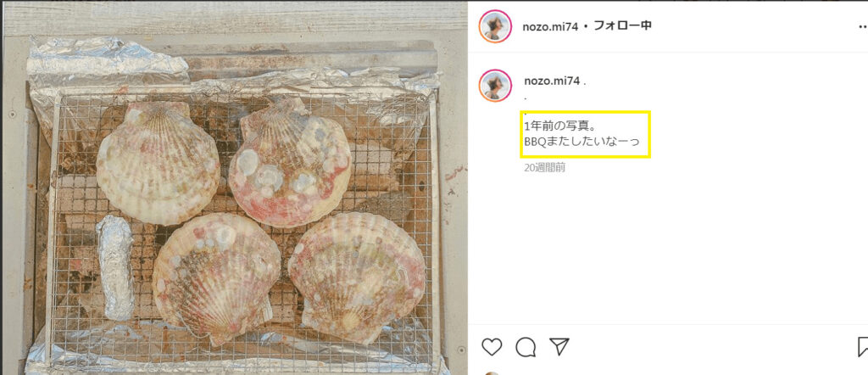
Task: Select the caption line BBQまたしたいなーっ
Action: [581, 141]
